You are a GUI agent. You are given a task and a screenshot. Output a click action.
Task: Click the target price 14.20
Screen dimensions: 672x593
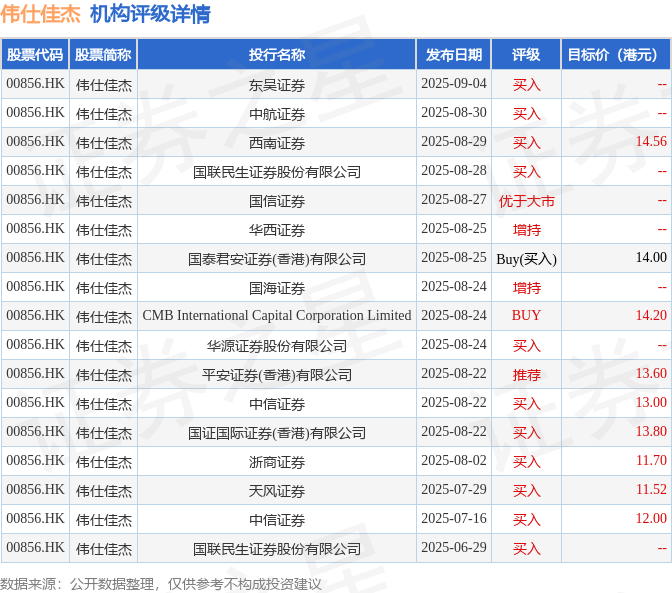tap(651, 315)
